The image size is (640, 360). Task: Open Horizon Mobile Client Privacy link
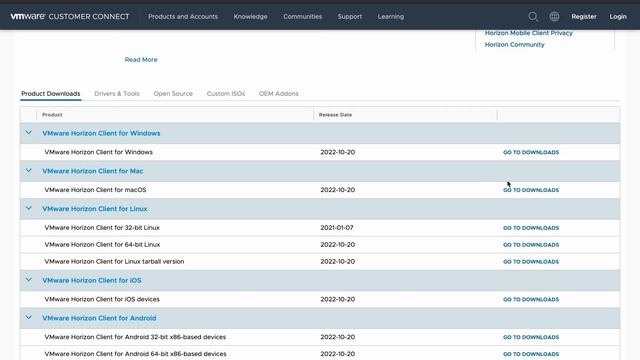point(529,33)
